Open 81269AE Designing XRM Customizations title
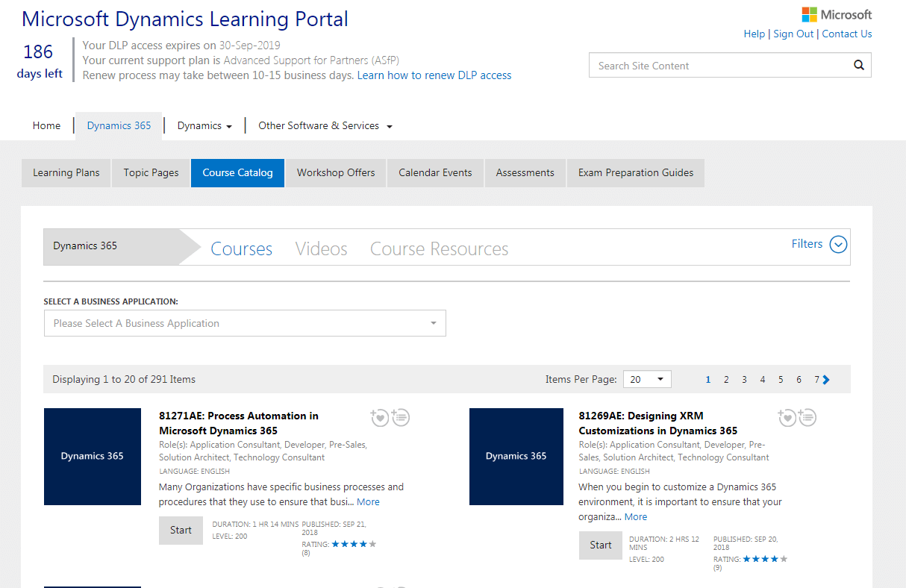Image resolution: width=906 pixels, height=588 pixels. (658, 423)
